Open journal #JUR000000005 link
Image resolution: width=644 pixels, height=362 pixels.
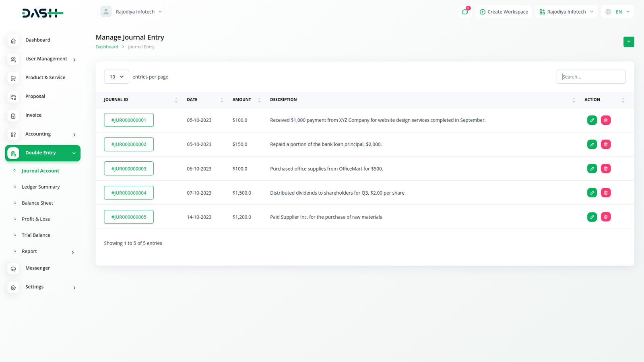pos(129,217)
